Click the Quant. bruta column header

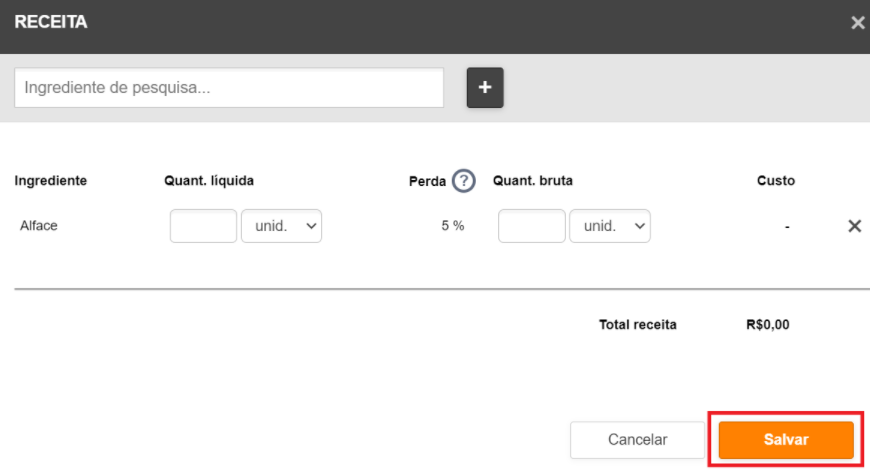tap(533, 181)
